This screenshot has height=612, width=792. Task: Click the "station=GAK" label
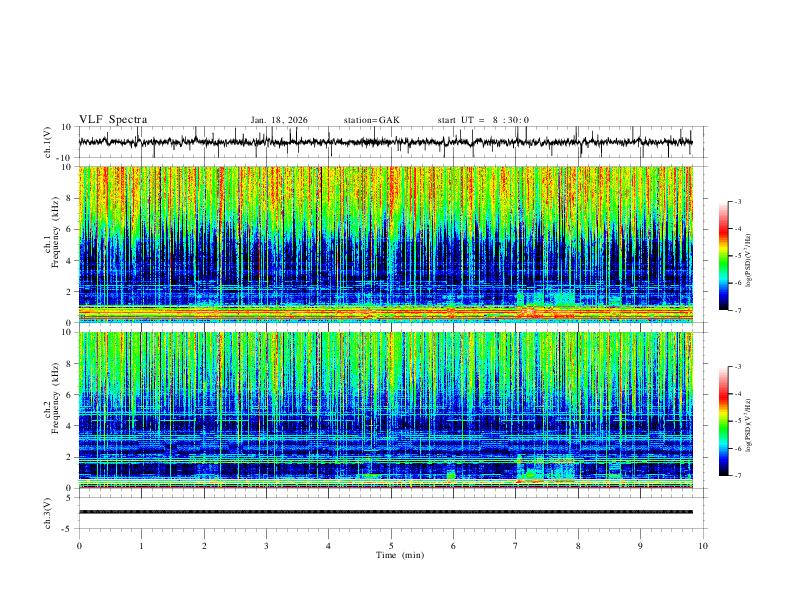click(371, 120)
